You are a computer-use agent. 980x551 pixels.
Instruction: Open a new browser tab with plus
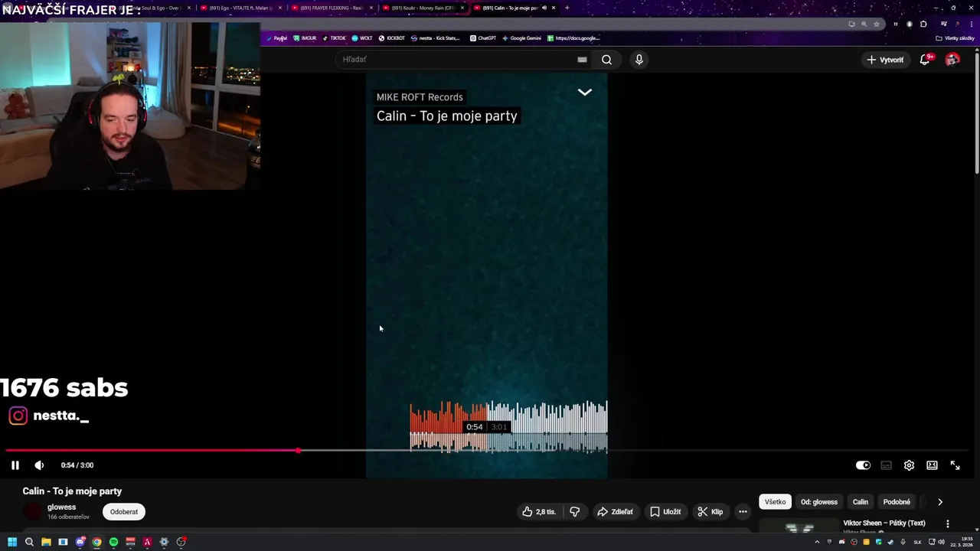[x=567, y=8]
